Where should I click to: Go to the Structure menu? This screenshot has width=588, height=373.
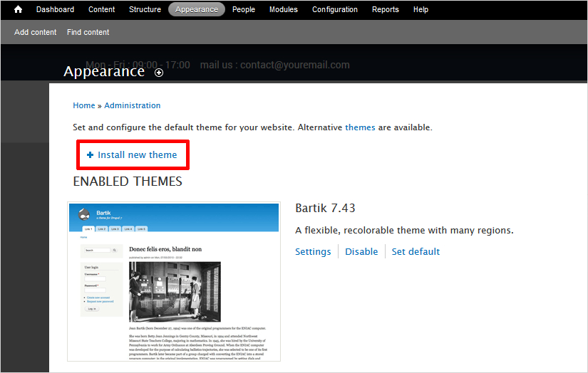coord(145,9)
